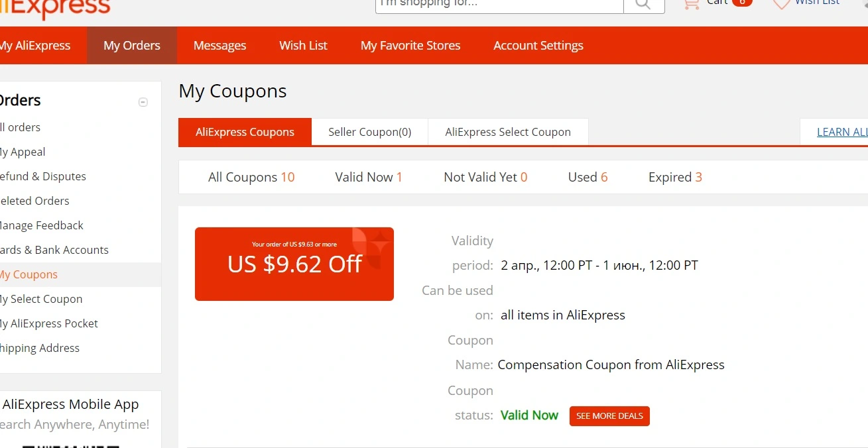Click the Wish List heart icon

tap(782, 4)
